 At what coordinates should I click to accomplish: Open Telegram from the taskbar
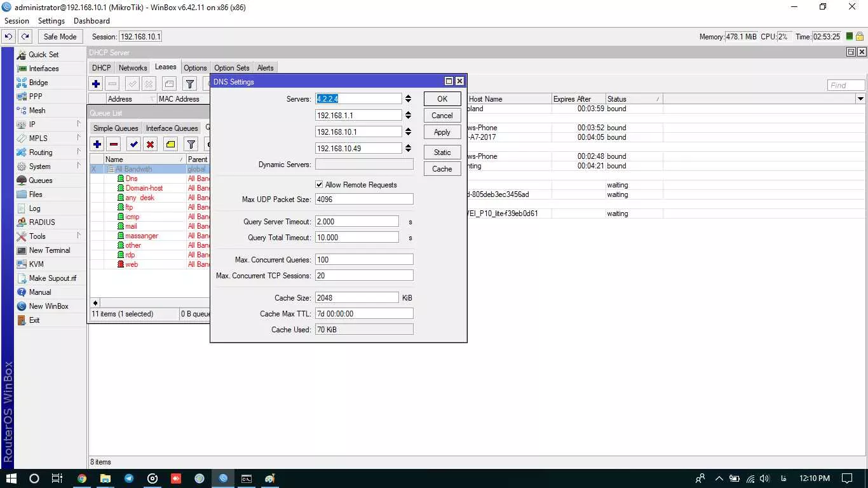tap(129, 478)
